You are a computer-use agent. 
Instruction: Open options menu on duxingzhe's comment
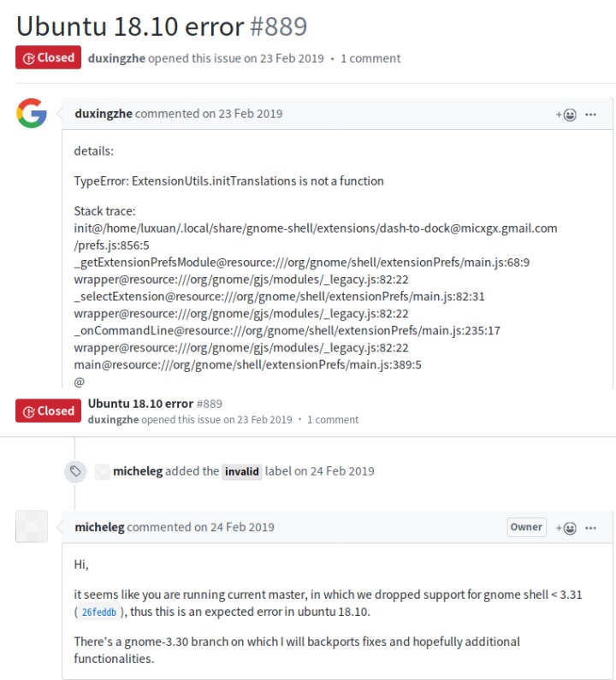pos(590,114)
